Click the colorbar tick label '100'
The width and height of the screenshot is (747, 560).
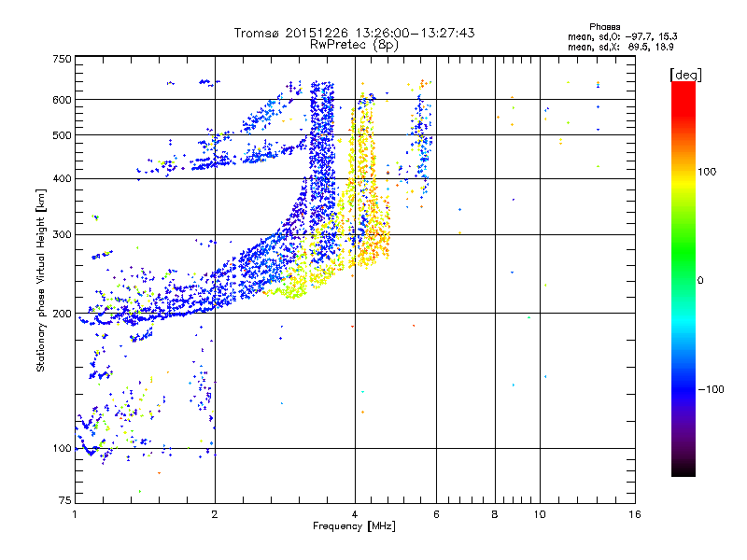click(707, 172)
